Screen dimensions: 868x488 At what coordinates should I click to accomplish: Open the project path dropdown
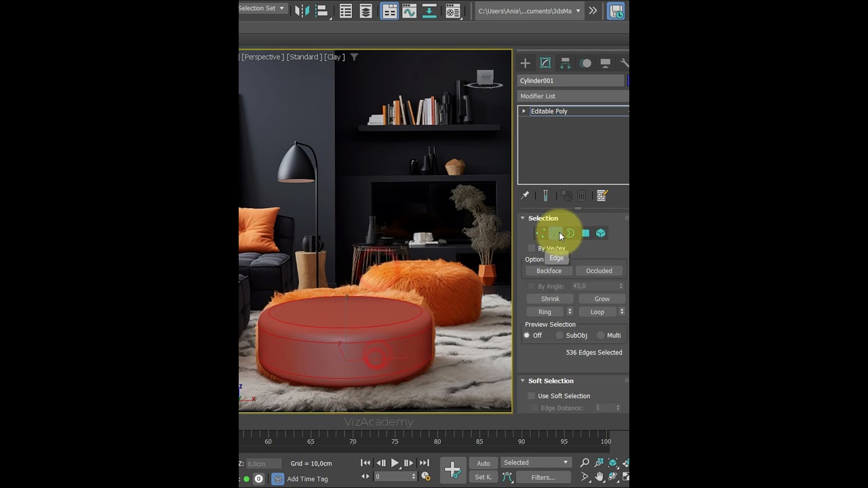point(529,11)
